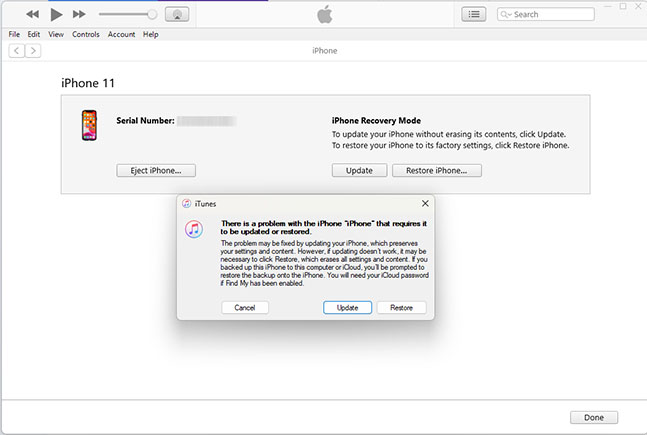Click the iPhone 11 heading
Viewport: 647px width, 435px height.
88,83
